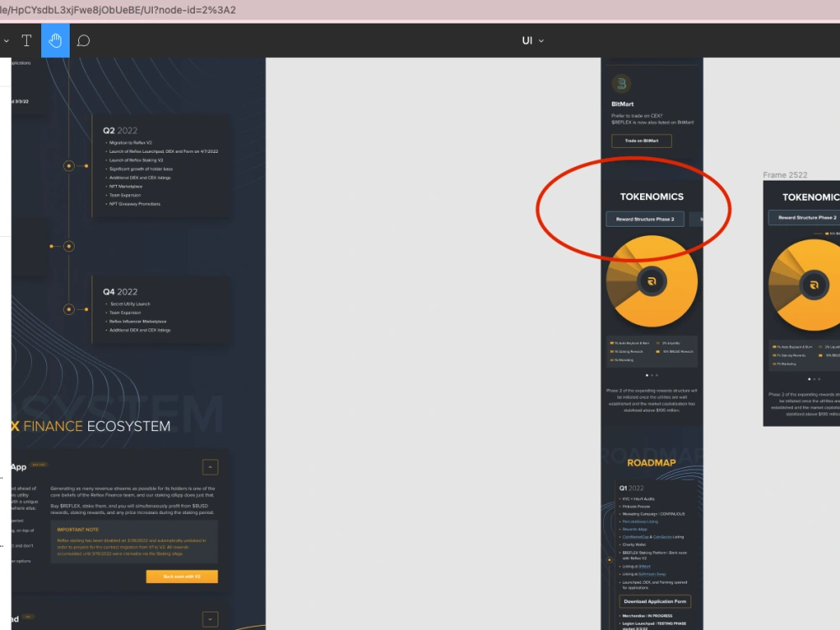This screenshot has width=840, height=630.
Task: Click 'NFT Marketplace' item under Q2 2022
Action: (x=126, y=186)
